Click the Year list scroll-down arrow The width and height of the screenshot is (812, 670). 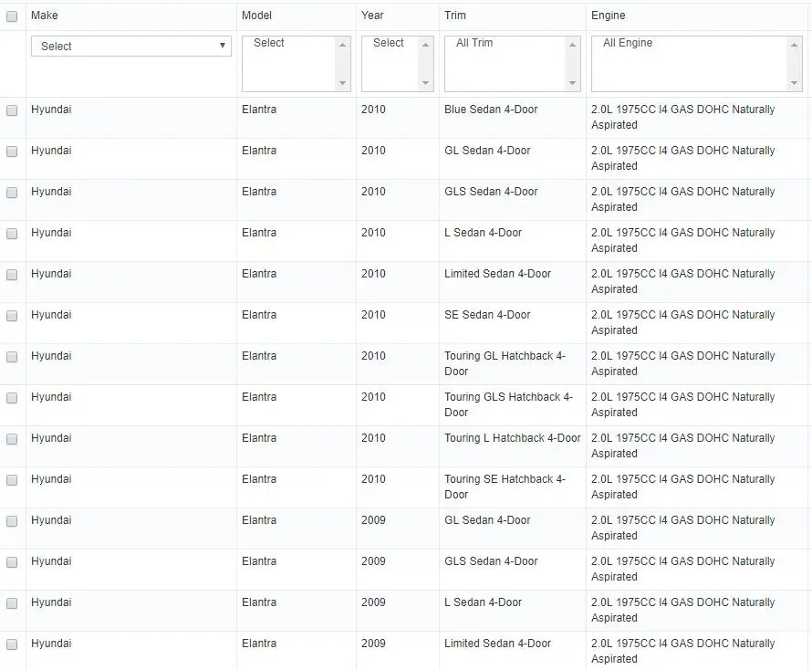(x=425, y=83)
